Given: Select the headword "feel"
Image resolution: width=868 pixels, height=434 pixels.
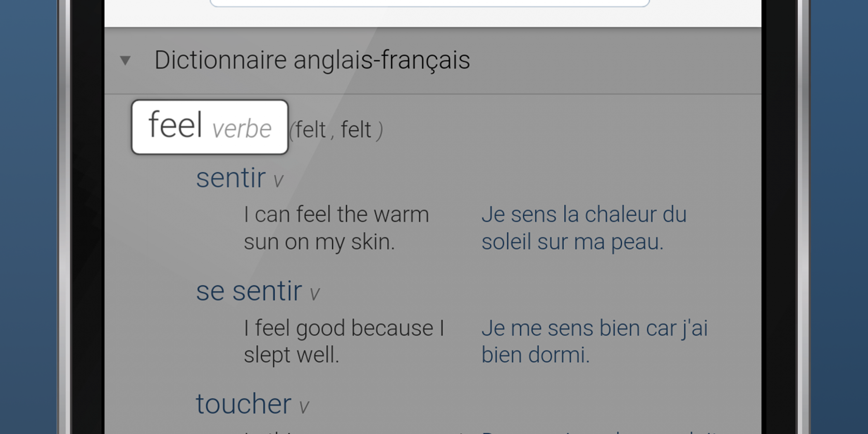Looking at the screenshot, I should 175,125.
